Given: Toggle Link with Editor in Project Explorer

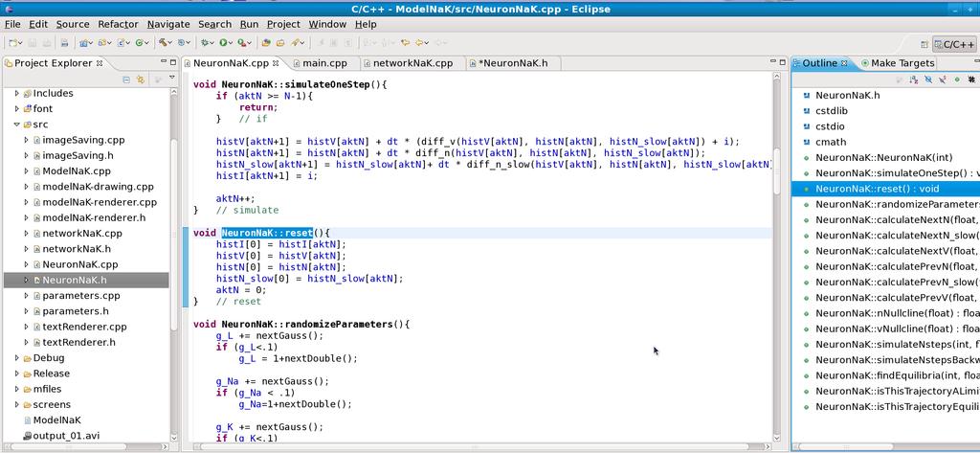Looking at the screenshot, I should [x=141, y=79].
